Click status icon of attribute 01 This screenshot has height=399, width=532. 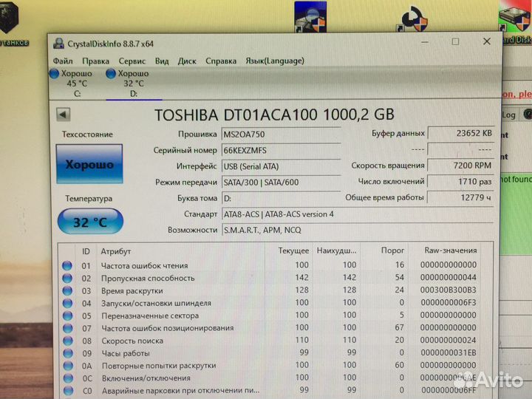(67, 266)
